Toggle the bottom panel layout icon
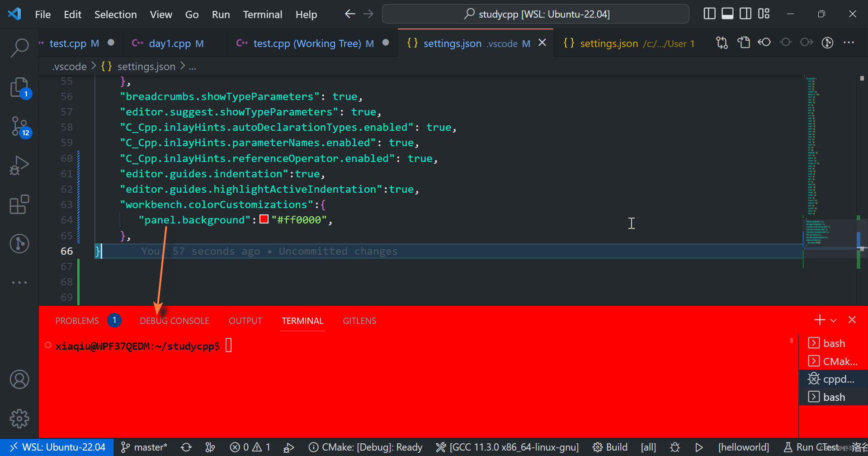Screen dimensions: 868x456 [x=727, y=14]
